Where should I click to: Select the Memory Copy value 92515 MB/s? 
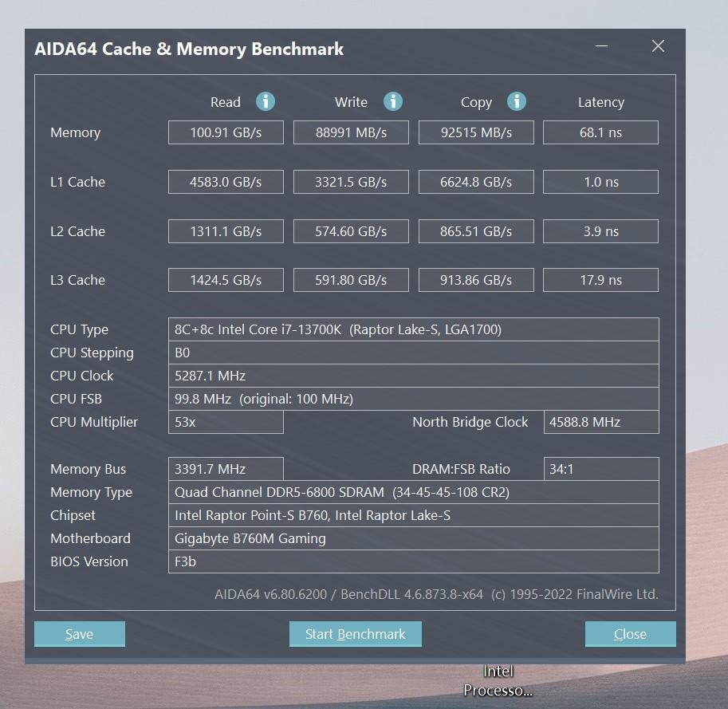click(476, 132)
